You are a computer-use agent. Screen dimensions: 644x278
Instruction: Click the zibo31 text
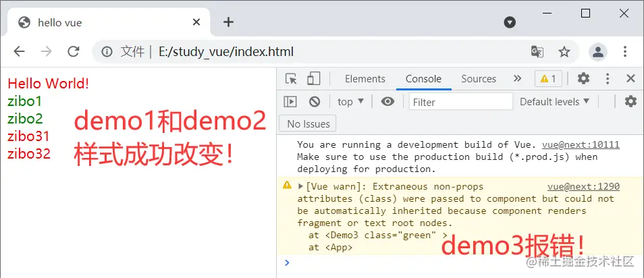(29, 136)
